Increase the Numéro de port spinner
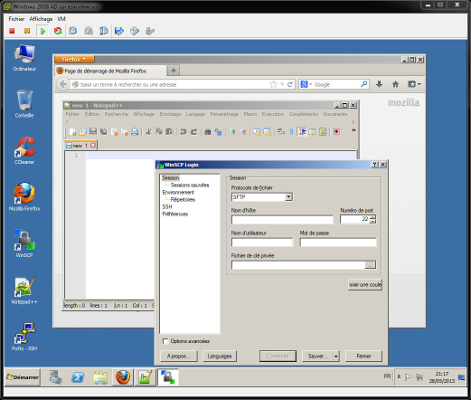 (373, 217)
